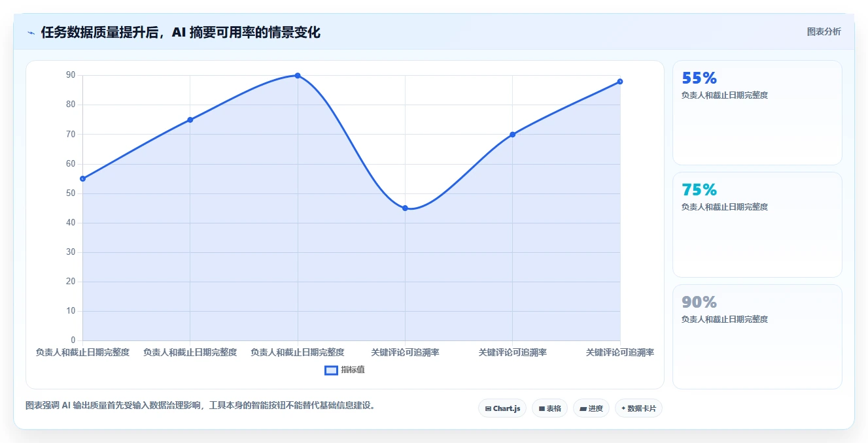Click the 图表分析 label in the header
The height and width of the screenshot is (443, 868).
tap(824, 31)
